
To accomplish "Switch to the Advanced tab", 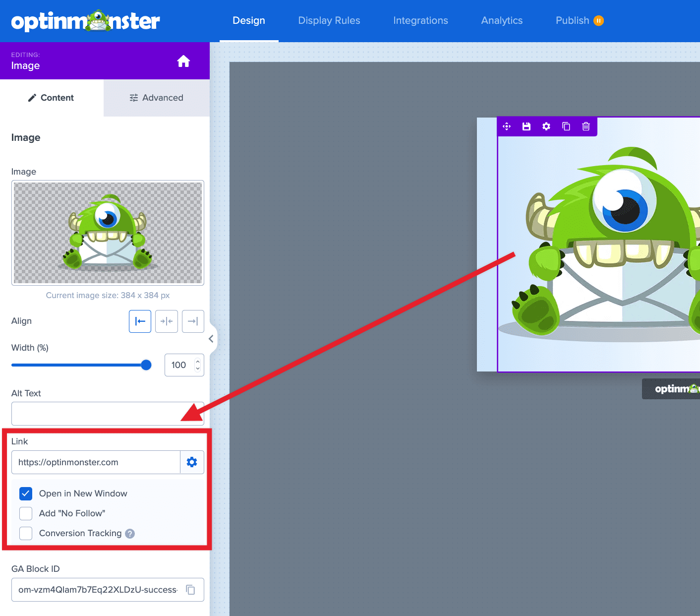I will pyautogui.click(x=156, y=98).
